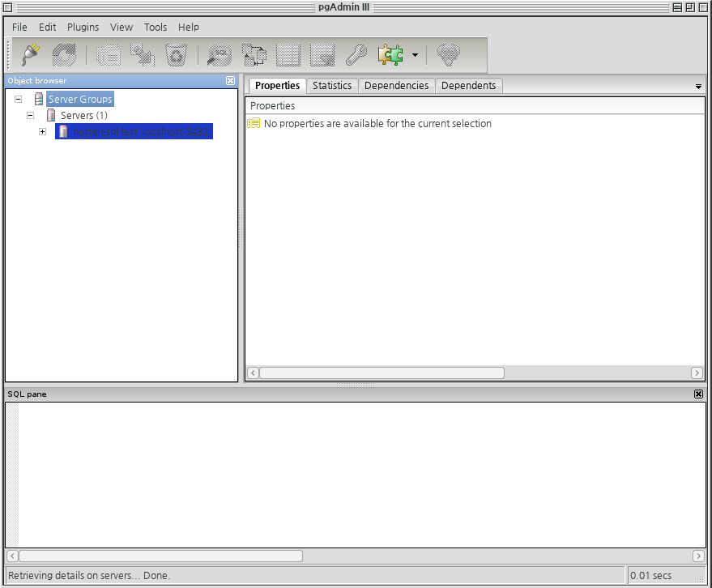
Task: Click the toolbar drag handle grip
Action: (x=8, y=55)
